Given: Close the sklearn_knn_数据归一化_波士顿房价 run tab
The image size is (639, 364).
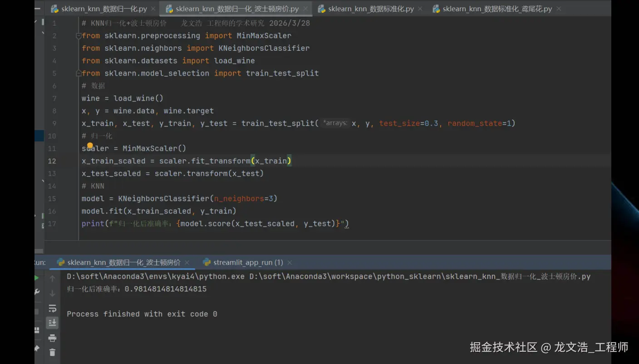Looking at the screenshot, I should click(187, 262).
